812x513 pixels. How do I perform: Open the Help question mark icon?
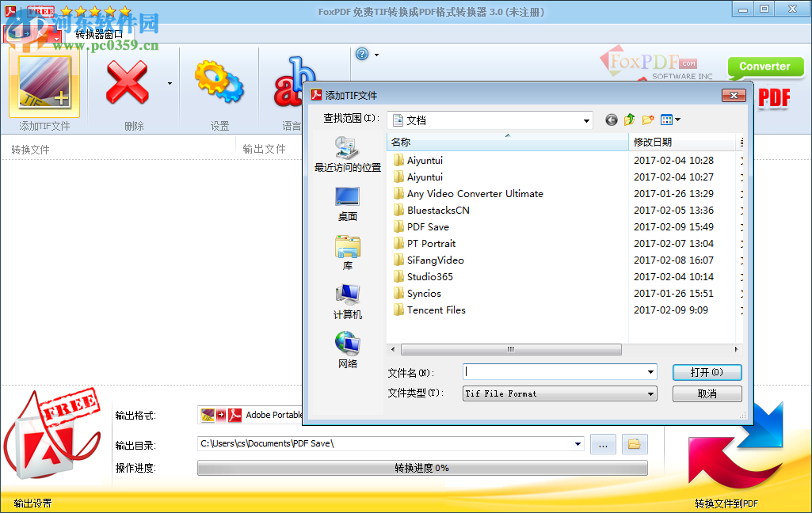364,54
